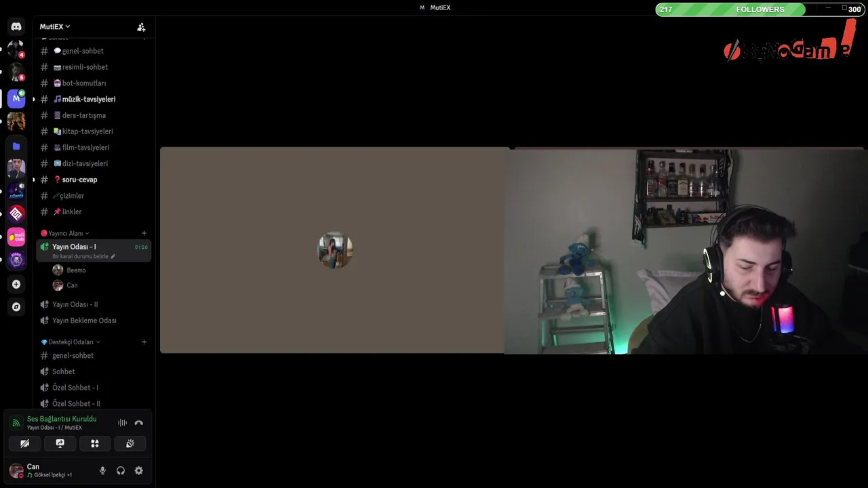Screen dimensions: 868x488
Task: Open the ders-tartışma channel
Action: point(94,115)
